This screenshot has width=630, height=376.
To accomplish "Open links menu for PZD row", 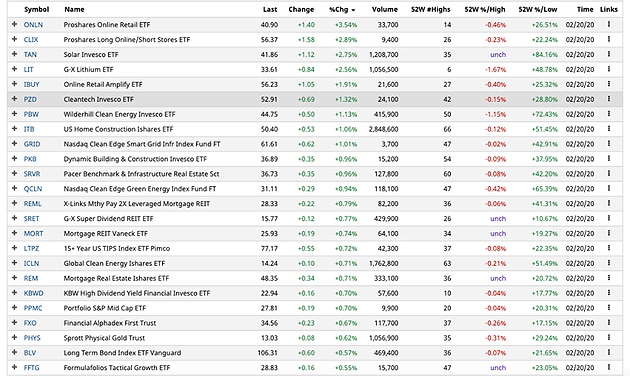I will click(609, 99).
